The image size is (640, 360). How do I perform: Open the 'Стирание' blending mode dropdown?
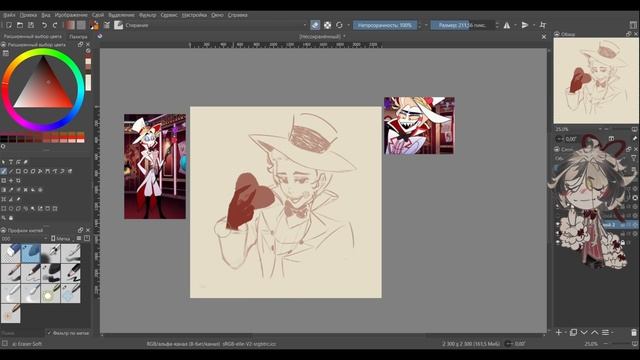coord(215,25)
